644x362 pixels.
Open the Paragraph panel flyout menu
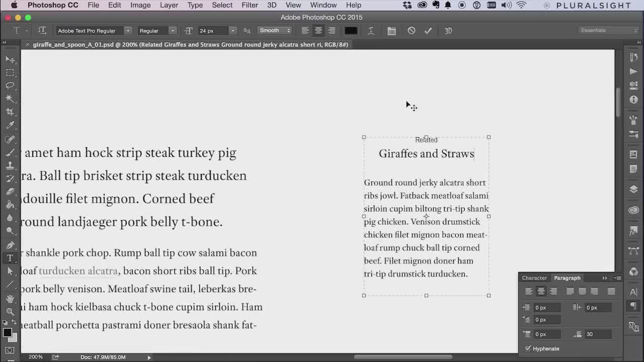pos(618,278)
